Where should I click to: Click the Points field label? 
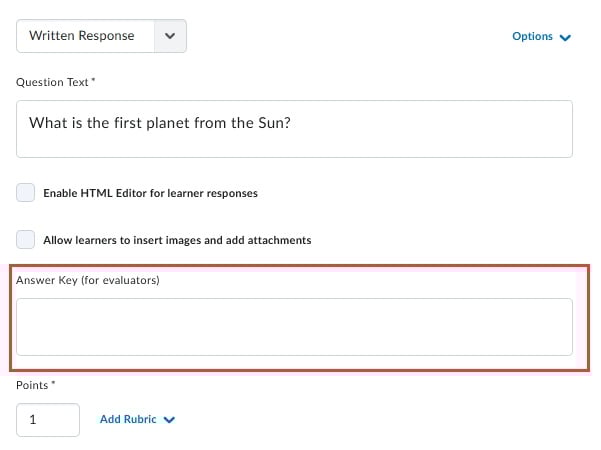click(32, 385)
